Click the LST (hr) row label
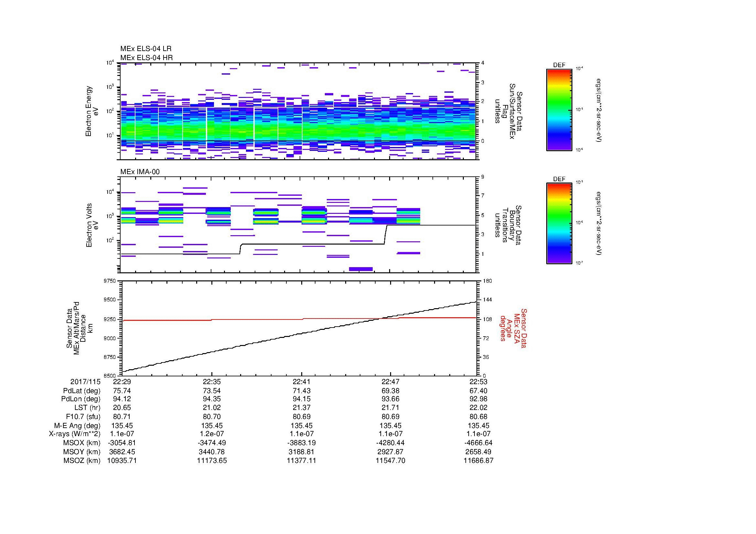The height and width of the screenshot is (534, 756). pyautogui.click(x=87, y=408)
